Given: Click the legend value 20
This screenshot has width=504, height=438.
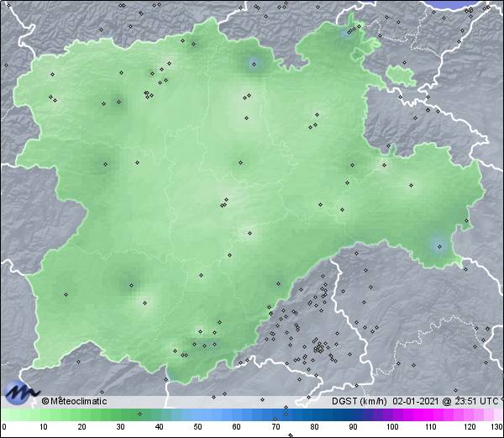Looking at the screenshot, I should coord(82,427).
